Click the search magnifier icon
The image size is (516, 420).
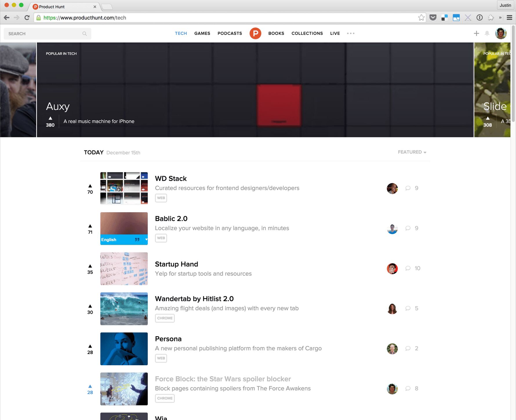coord(84,34)
